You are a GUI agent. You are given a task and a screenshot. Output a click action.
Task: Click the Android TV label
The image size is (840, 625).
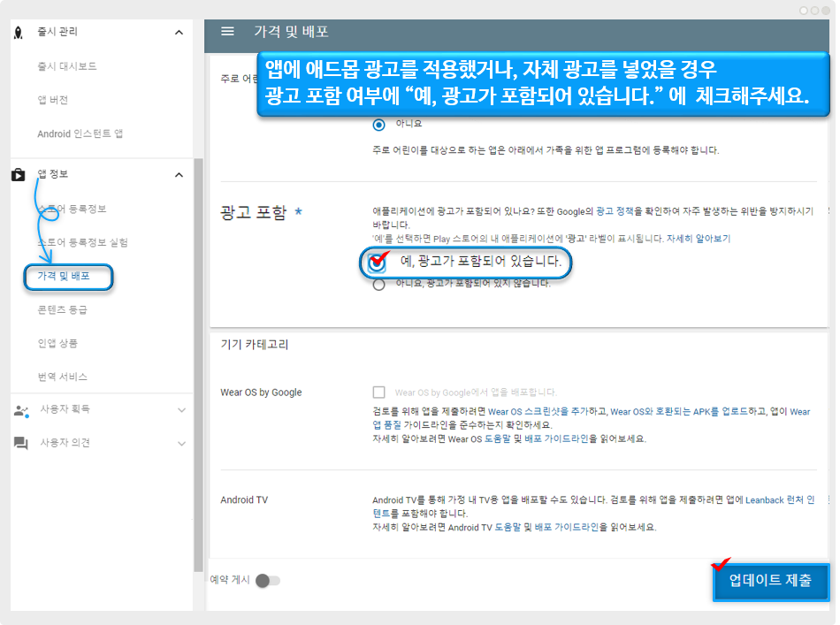tap(244, 500)
